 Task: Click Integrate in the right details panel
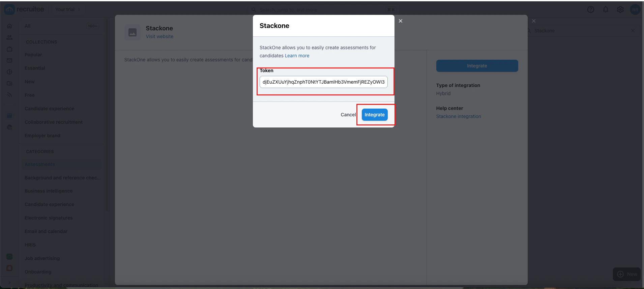point(477,66)
